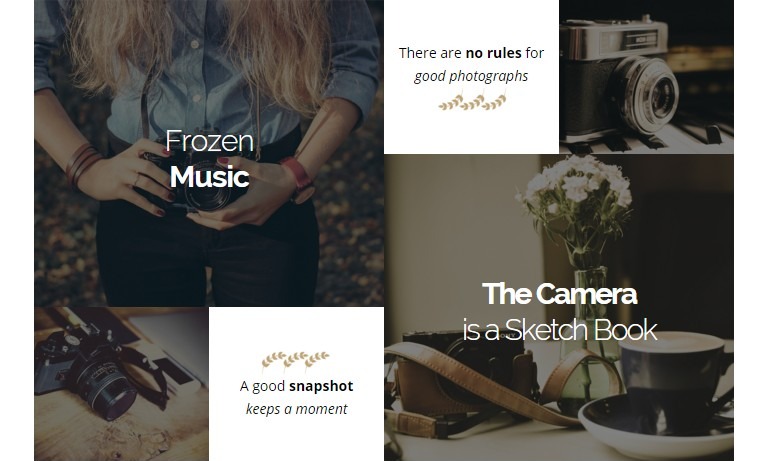The image size is (768, 461).
Task: Click the italic 'good photographs' text
Action: click(471, 76)
